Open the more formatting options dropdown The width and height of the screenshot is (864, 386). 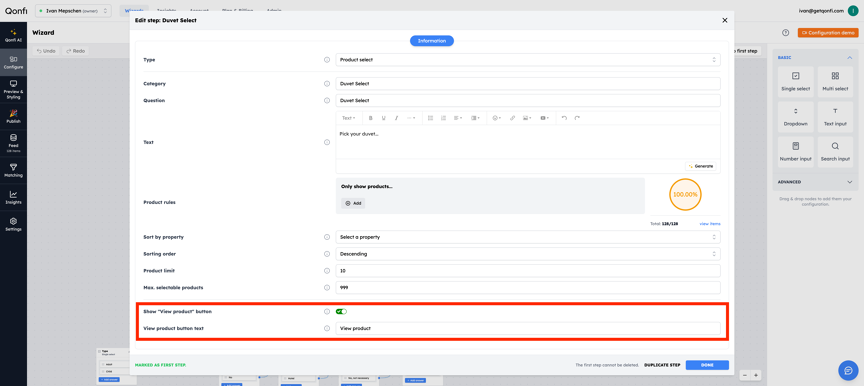point(411,118)
